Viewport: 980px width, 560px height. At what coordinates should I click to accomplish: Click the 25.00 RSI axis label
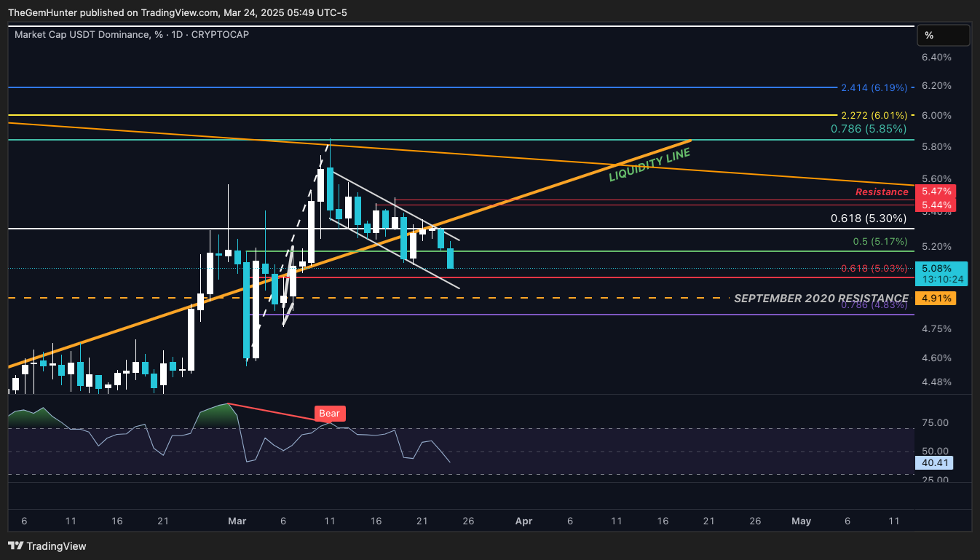click(x=936, y=480)
